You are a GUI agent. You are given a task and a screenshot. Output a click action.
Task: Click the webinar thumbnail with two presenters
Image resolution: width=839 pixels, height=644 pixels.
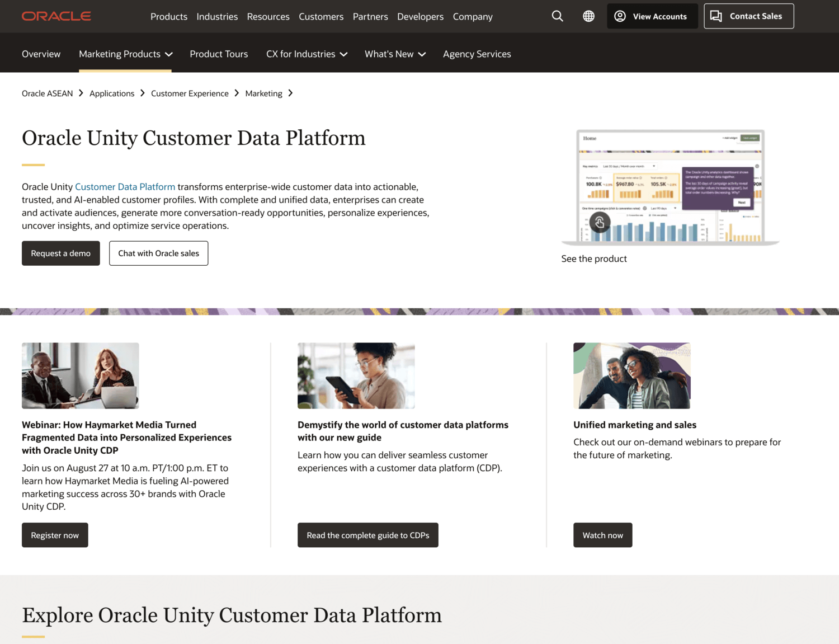pos(80,375)
